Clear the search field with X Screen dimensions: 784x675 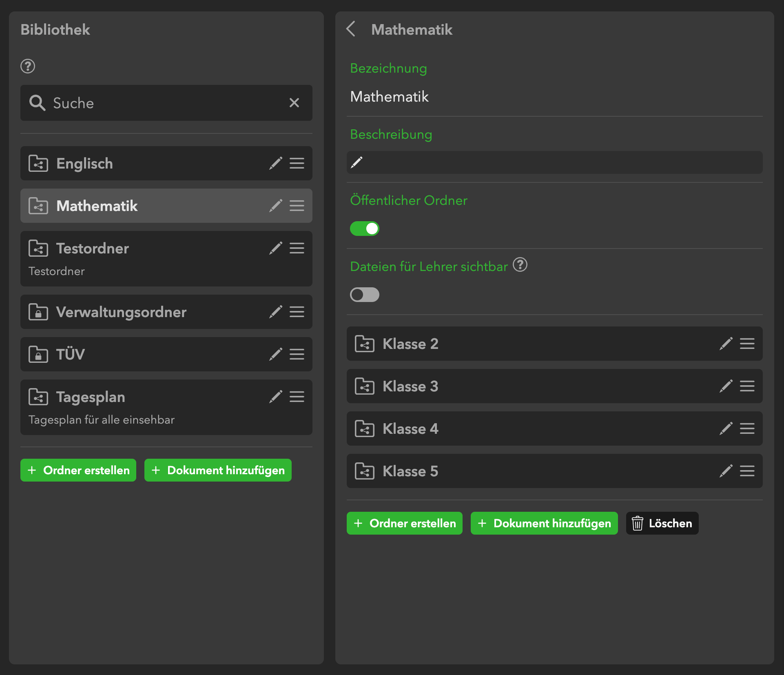294,103
